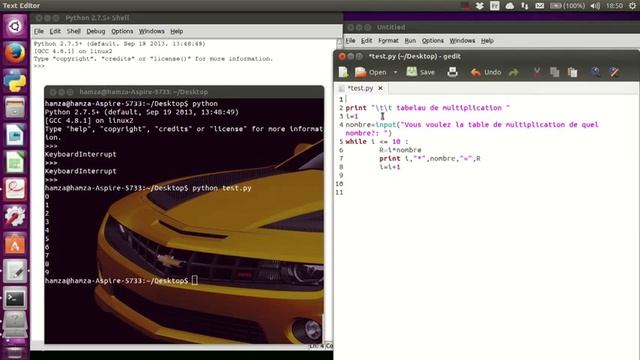The image size is (640, 360).
Task: Click the '>>>' prompt in Python Shell window
Action: coord(39,66)
